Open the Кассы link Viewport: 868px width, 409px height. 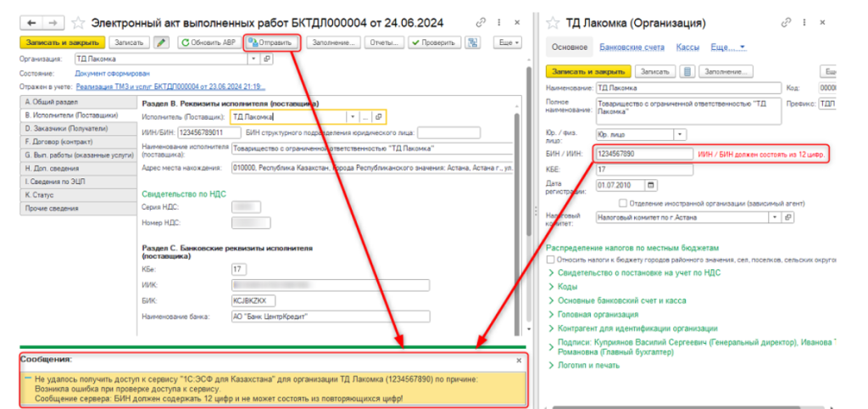(x=687, y=48)
